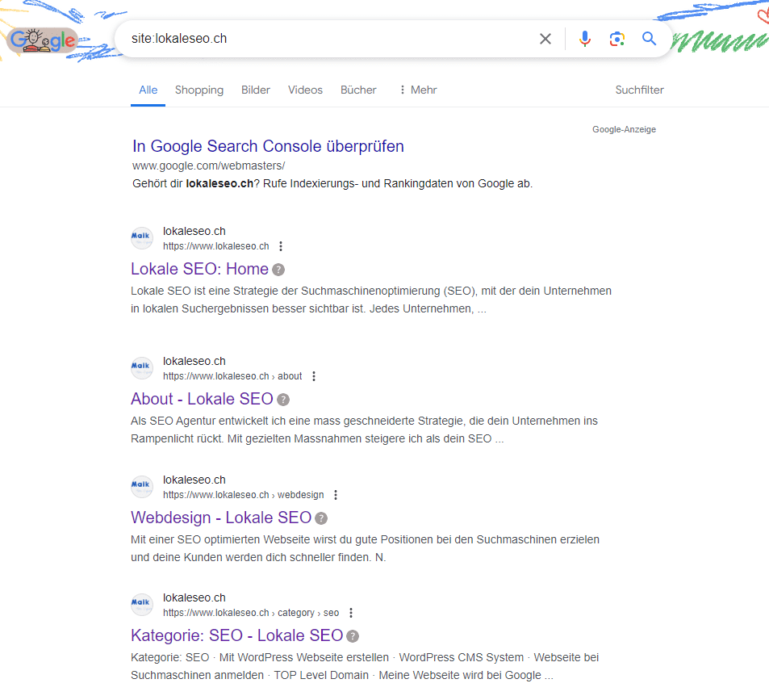Click the snippet starting 'Kategorie: SEO · Mit WordPress'
The height and width of the screenshot is (700, 769).
coord(365,666)
